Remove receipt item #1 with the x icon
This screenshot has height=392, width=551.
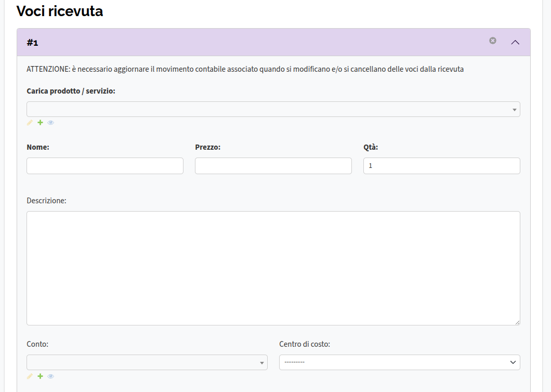pos(493,41)
